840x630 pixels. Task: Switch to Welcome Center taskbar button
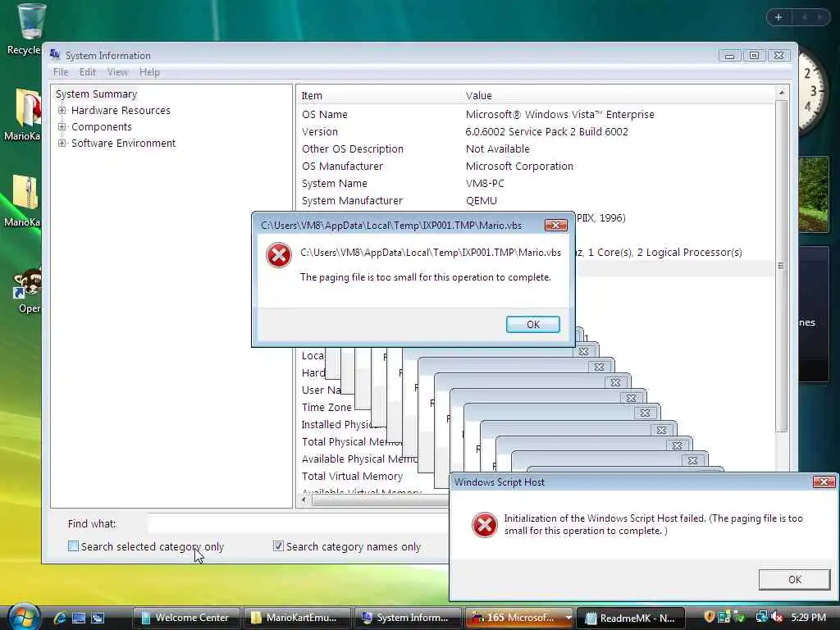click(186, 618)
